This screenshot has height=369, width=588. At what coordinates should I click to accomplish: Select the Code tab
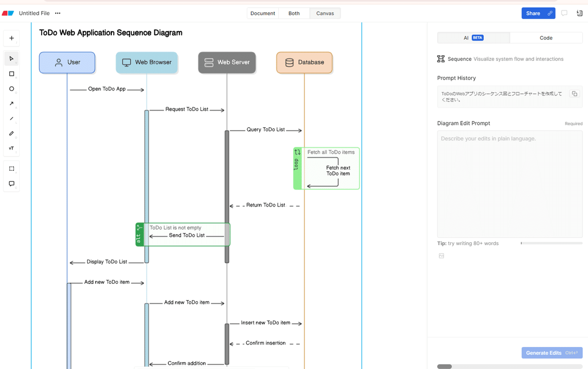point(546,38)
